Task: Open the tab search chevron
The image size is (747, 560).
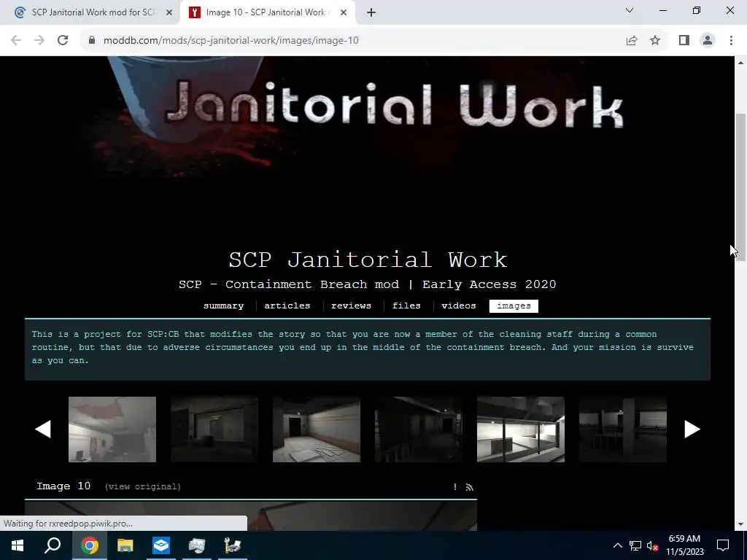Action: coord(630,10)
